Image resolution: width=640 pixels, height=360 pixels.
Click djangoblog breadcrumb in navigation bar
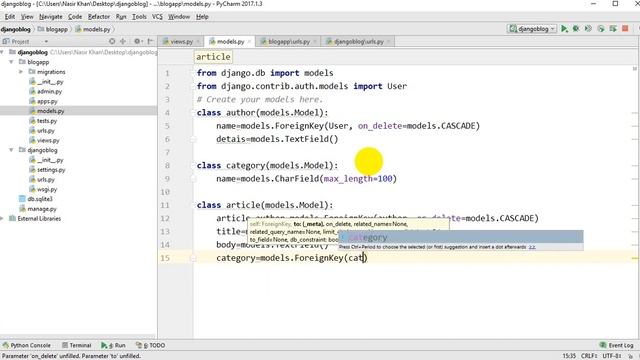coord(16,29)
